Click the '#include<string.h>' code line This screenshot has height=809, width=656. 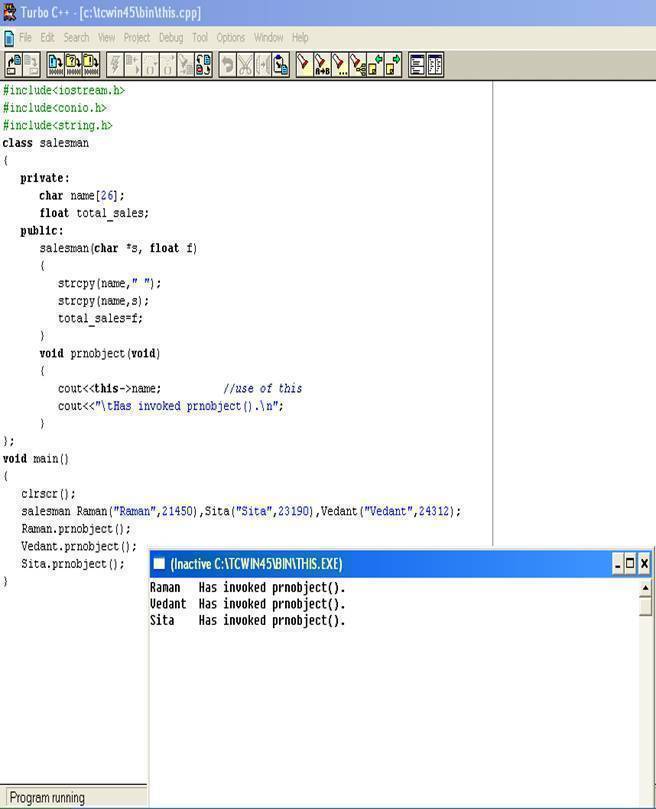(x=57, y=125)
